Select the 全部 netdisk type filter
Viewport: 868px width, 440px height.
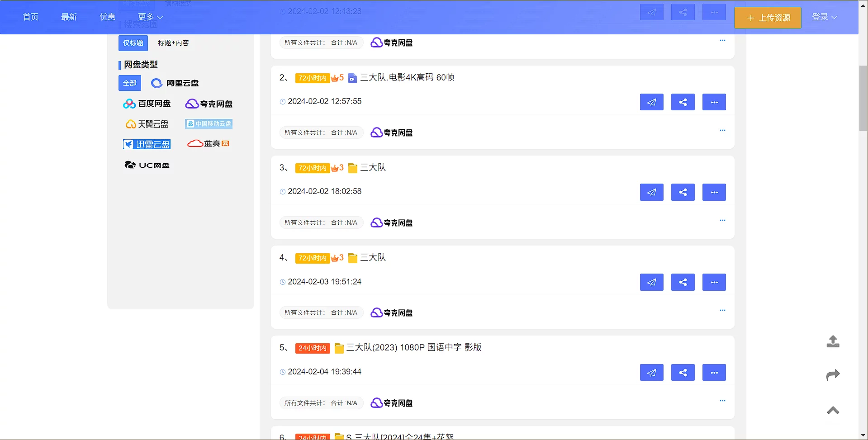tap(130, 83)
